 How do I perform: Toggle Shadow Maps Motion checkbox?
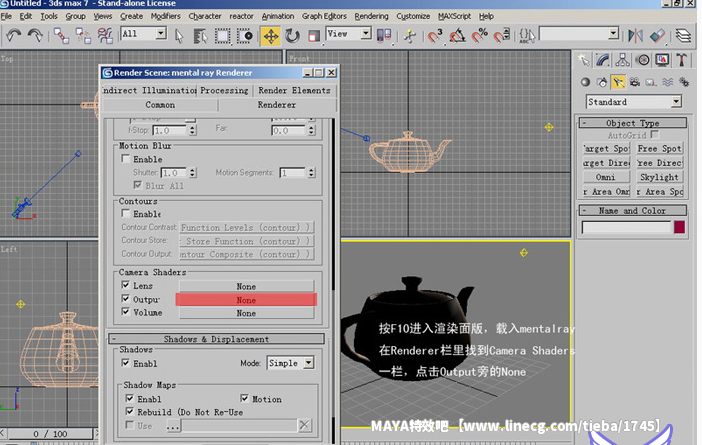(x=244, y=398)
